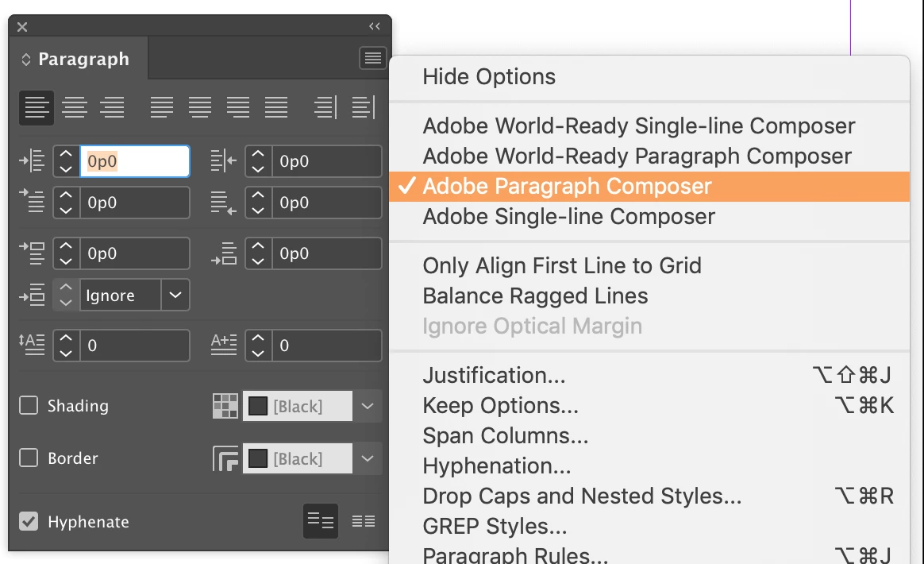
Task: Select checked Adobe Paragraph Composer entry
Action: point(649,187)
